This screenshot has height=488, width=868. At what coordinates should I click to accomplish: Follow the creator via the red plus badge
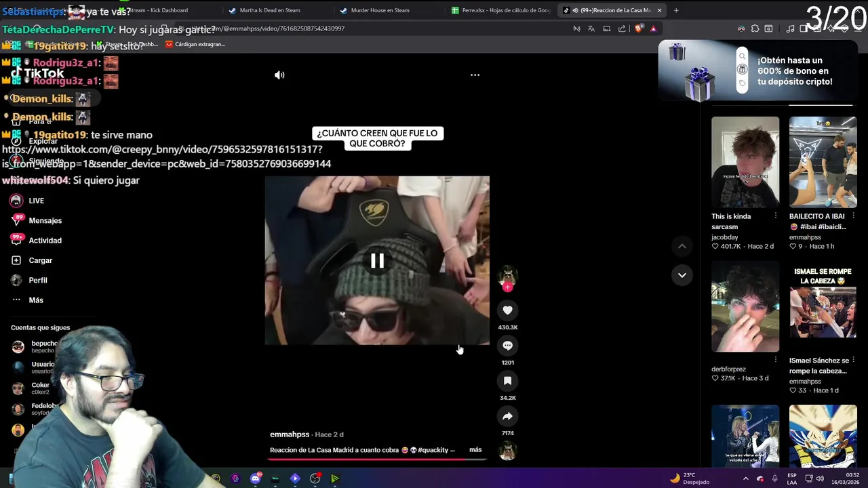(507, 287)
